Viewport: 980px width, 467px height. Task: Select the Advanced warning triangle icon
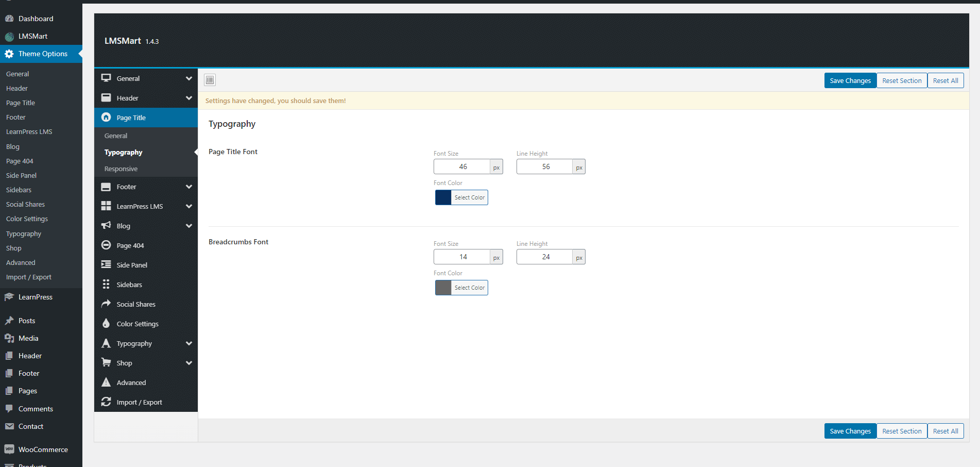[106, 382]
